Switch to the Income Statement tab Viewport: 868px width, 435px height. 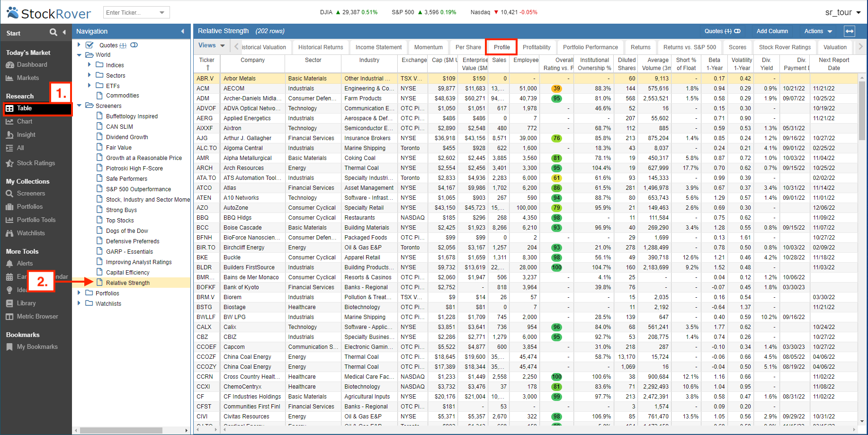378,47
